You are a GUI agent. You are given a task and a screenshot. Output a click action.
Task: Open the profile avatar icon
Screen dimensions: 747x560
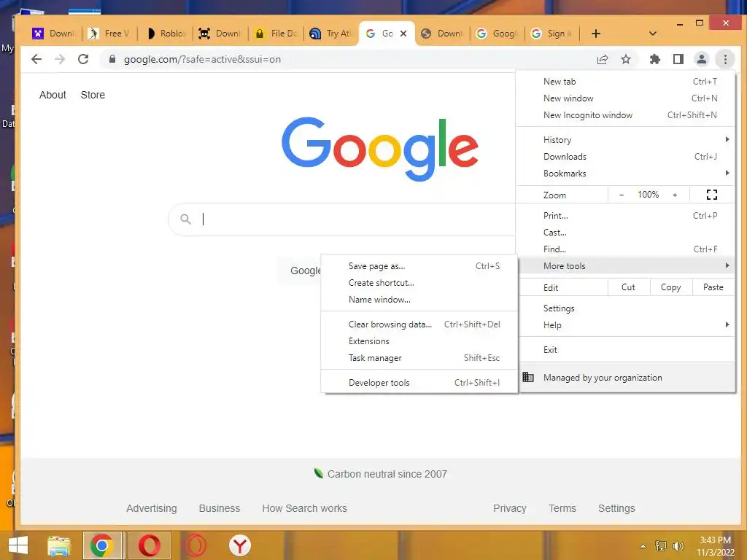coord(701,59)
